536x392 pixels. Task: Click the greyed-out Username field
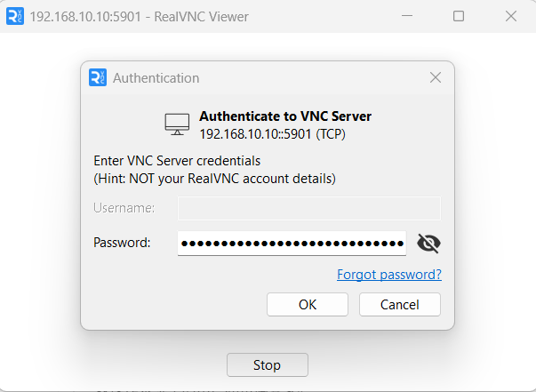[x=309, y=208]
